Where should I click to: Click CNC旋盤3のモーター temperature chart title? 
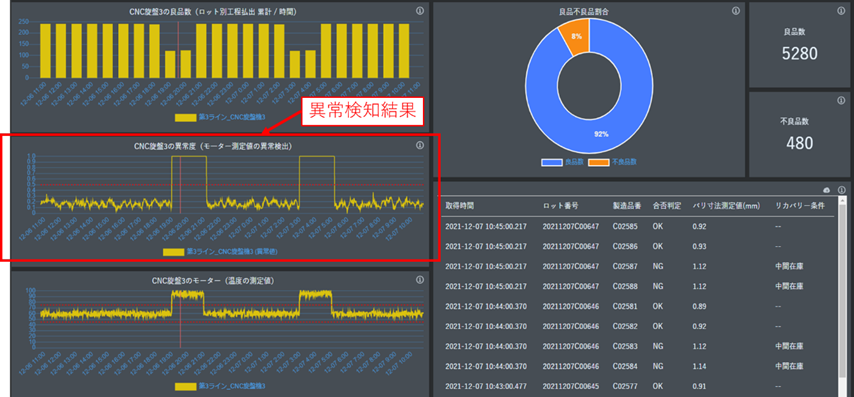213,280
